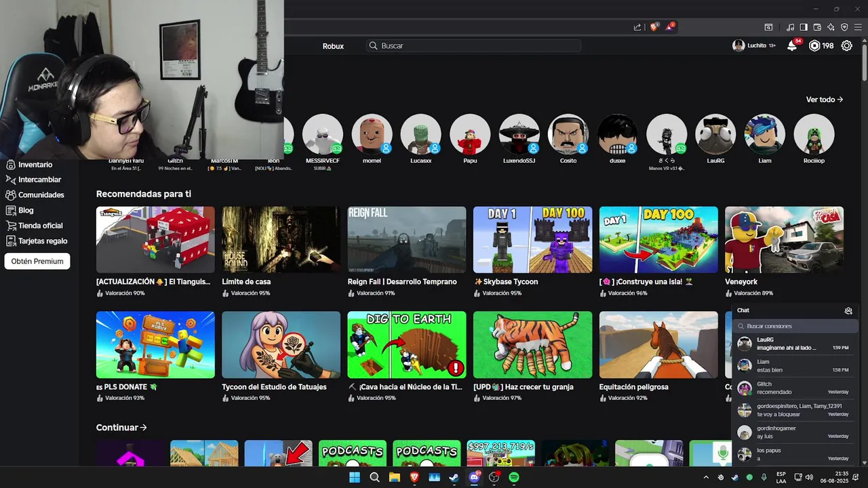Click the create group chat icon in Chat header
Screen dimensions: 868x488
coord(848,310)
